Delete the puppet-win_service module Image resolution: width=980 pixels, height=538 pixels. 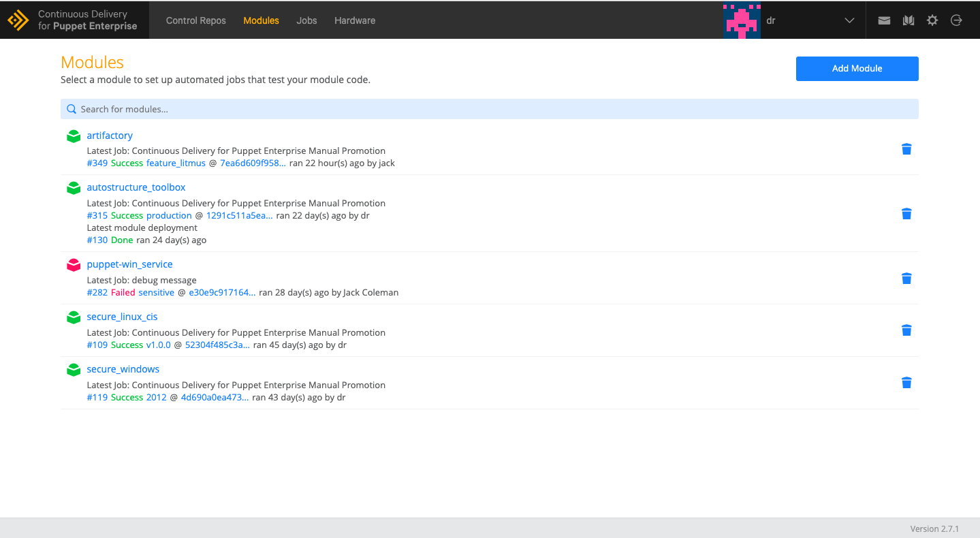coord(906,279)
